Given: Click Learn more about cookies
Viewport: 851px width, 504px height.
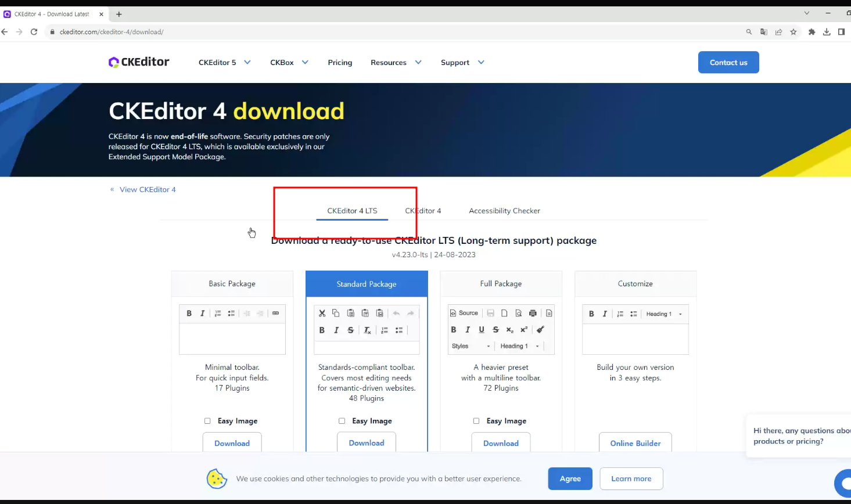Looking at the screenshot, I should [631, 478].
